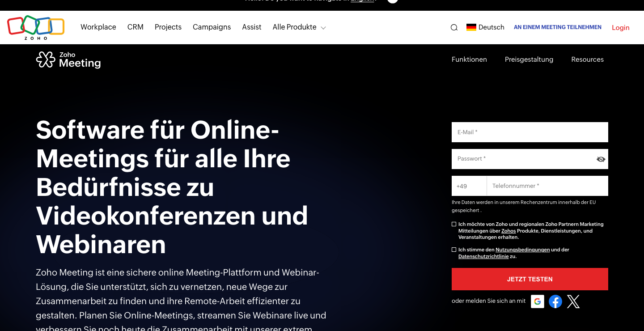Open the search magnifier icon
Screen dimensions: 644x331
454,27
